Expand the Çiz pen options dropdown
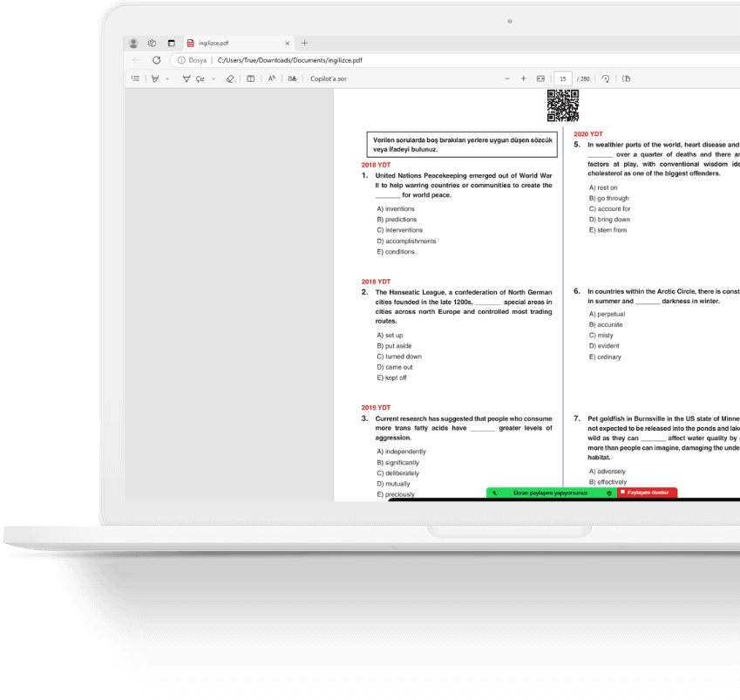This screenshot has height=700, width=740. click(214, 78)
